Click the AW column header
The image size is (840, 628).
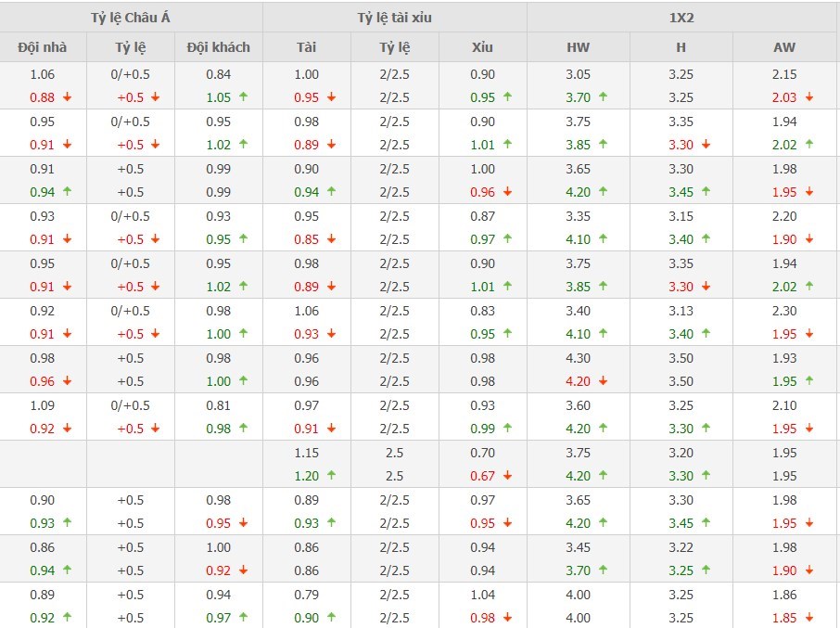coord(783,47)
